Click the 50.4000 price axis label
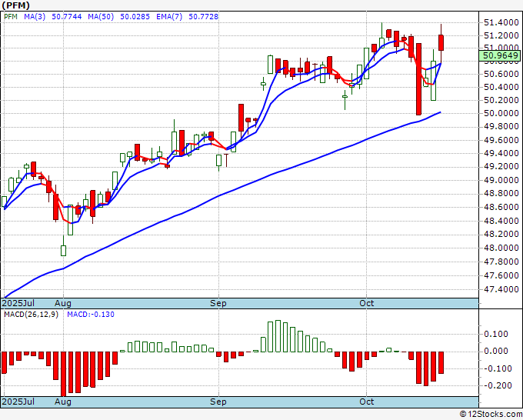The width and height of the screenshot is (523, 420). click(501, 87)
